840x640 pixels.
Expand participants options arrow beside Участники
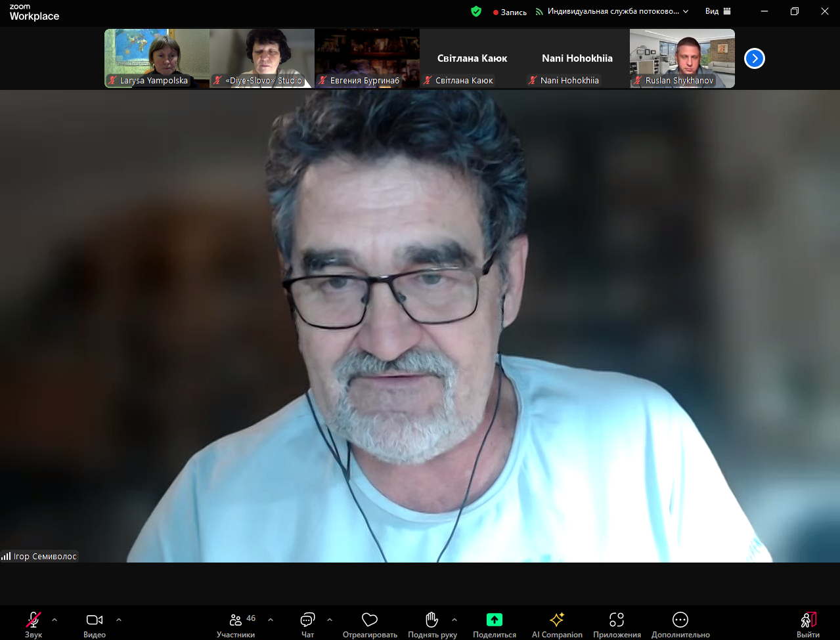[271, 620]
